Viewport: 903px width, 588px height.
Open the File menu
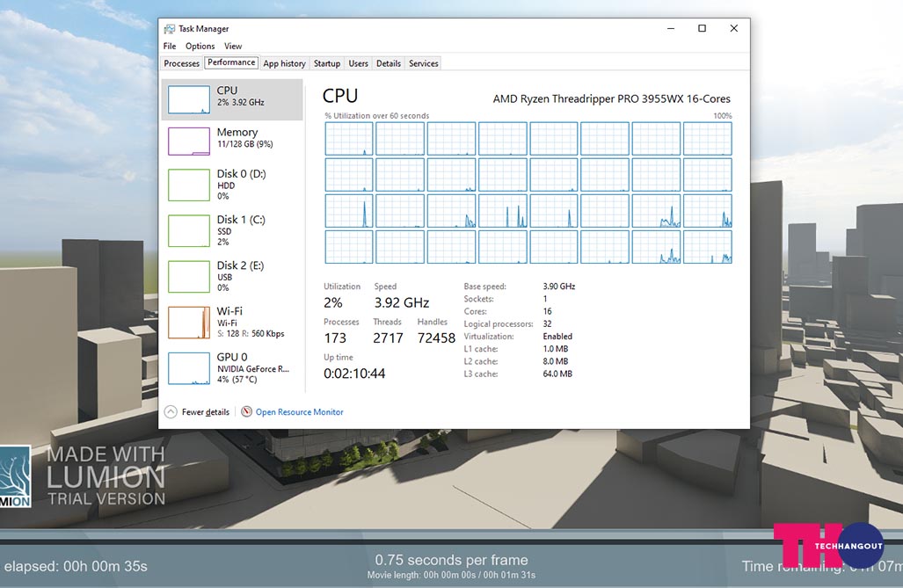[170, 46]
